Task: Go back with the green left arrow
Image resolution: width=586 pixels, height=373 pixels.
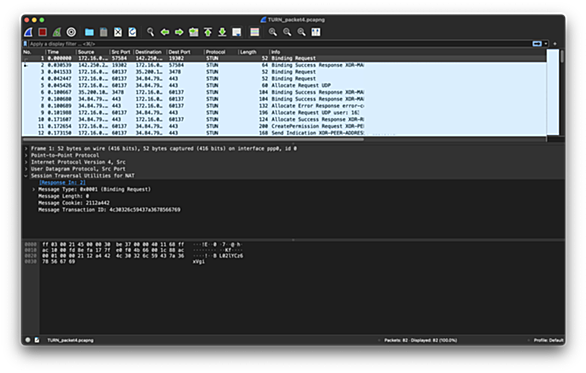Action: [165, 32]
